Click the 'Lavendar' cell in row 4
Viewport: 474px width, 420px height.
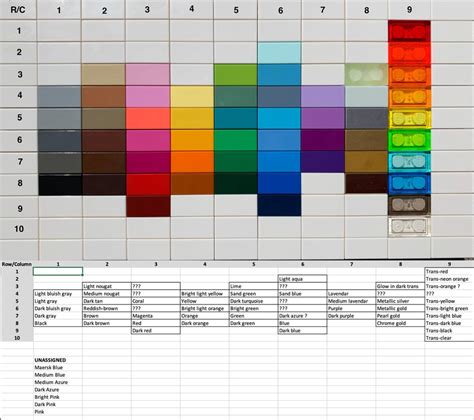(x=351, y=294)
